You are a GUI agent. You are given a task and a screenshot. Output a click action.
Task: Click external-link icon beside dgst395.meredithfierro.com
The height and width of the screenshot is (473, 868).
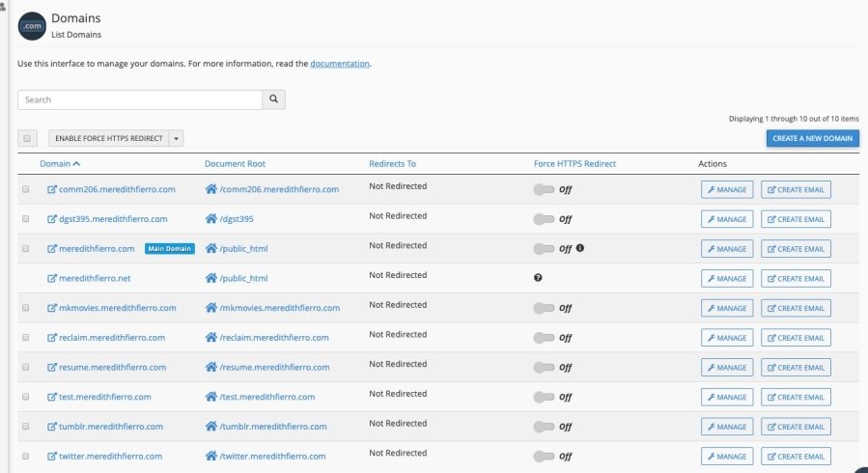(52, 219)
